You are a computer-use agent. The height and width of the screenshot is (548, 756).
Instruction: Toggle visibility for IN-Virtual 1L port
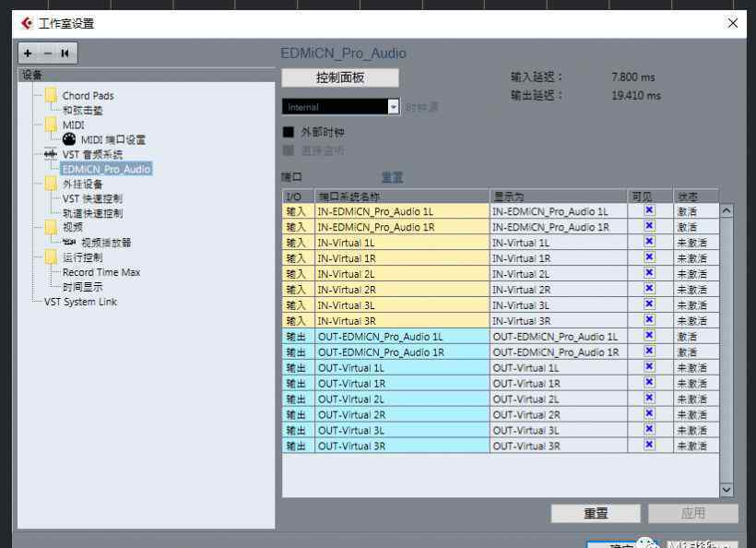point(649,242)
